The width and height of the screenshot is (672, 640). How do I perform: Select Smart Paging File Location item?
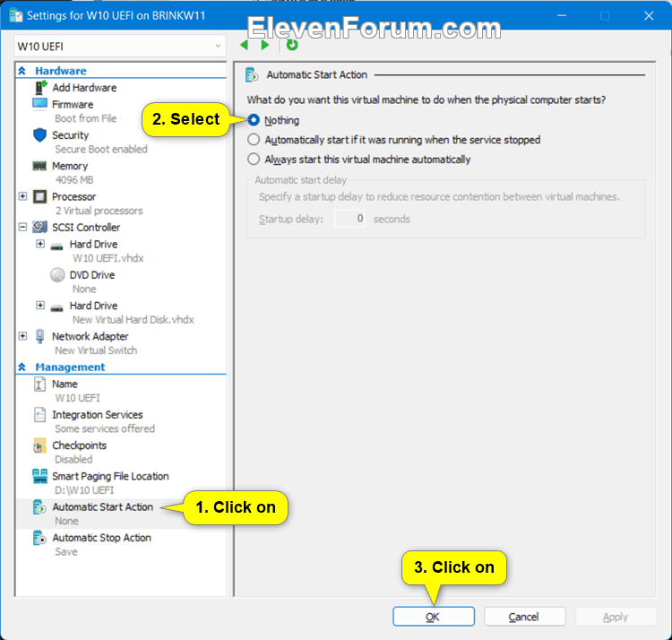click(110, 476)
